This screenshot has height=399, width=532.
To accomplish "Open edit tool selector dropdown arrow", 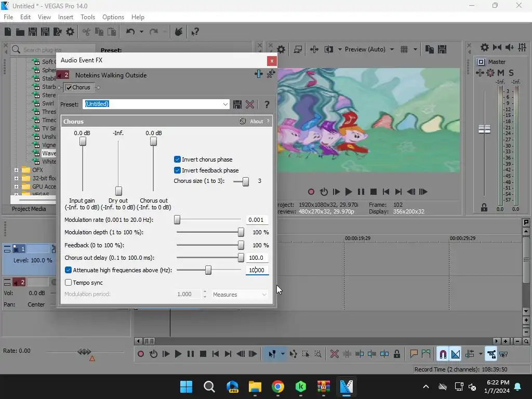I will click(283, 354).
